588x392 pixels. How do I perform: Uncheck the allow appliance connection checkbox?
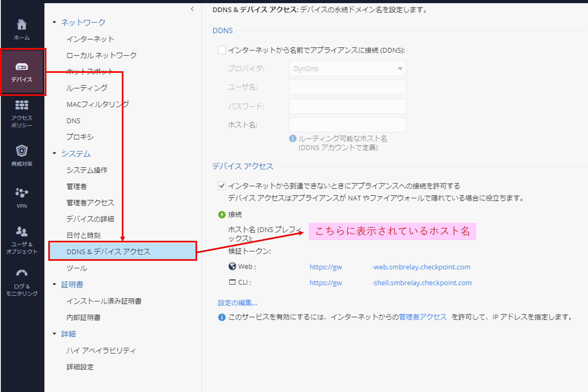tap(222, 186)
